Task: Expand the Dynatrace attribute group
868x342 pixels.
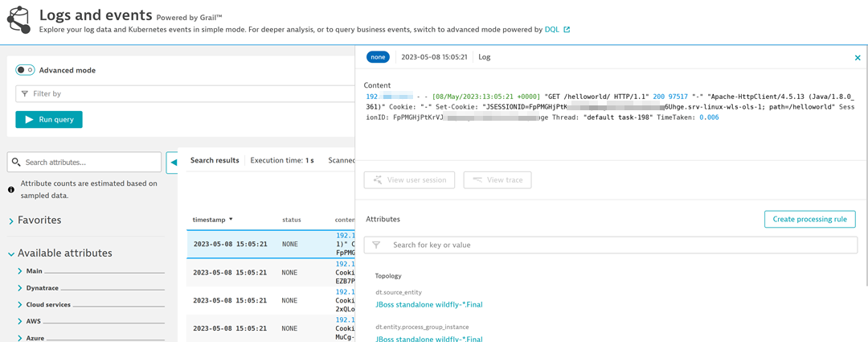Action: (20, 288)
